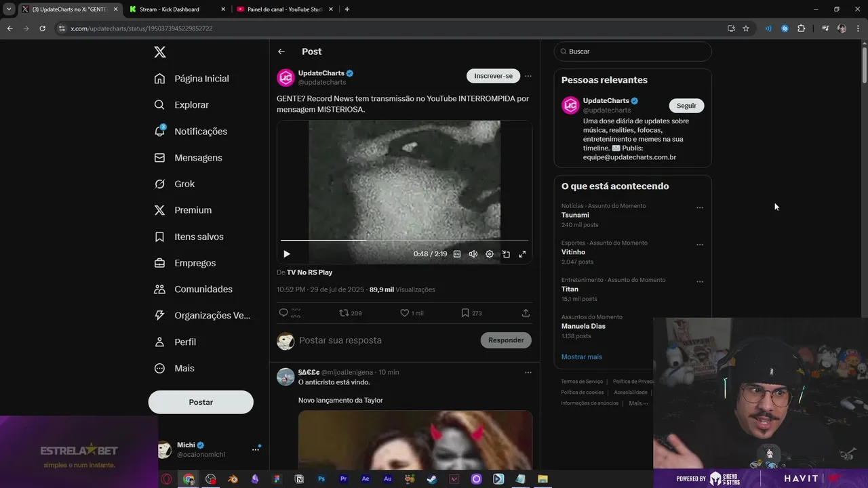Open Blender from the taskbar
The width and height of the screenshot is (868, 488).
(233, 479)
